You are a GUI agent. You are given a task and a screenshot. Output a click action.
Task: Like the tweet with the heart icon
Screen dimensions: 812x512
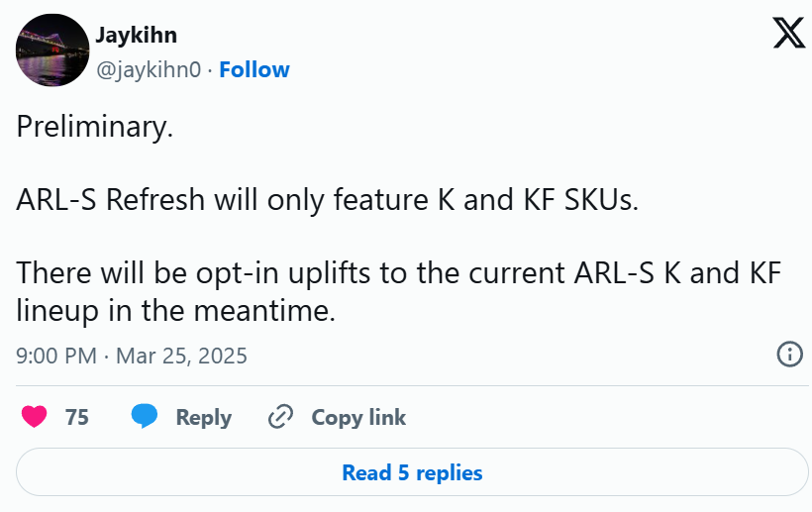pos(35,416)
